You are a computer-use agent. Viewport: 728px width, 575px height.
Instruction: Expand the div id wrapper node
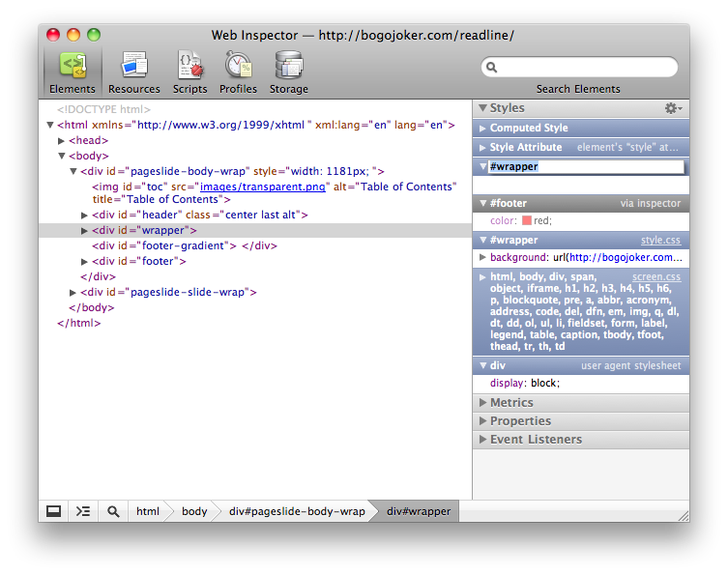(84, 231)
